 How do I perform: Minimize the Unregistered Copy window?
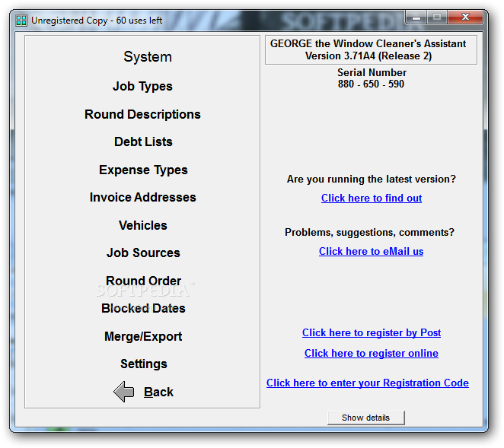pyautogui.click(x=416, y=17)
